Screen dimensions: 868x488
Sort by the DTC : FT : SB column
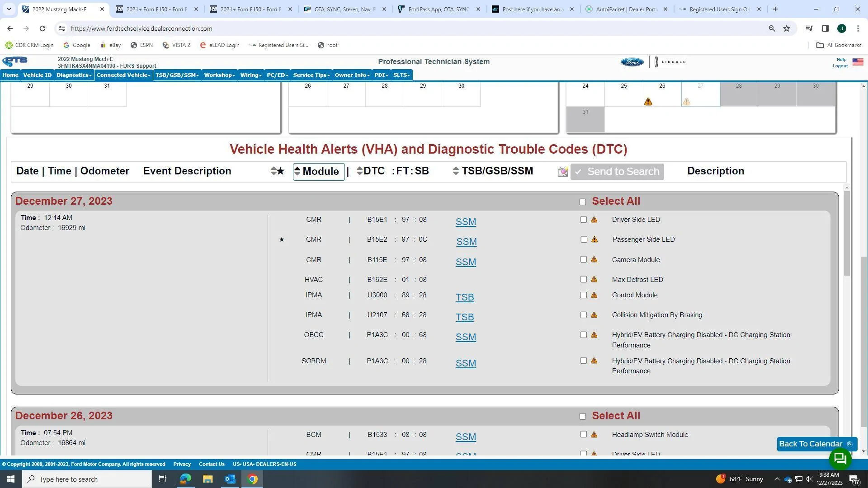point(392,171)
